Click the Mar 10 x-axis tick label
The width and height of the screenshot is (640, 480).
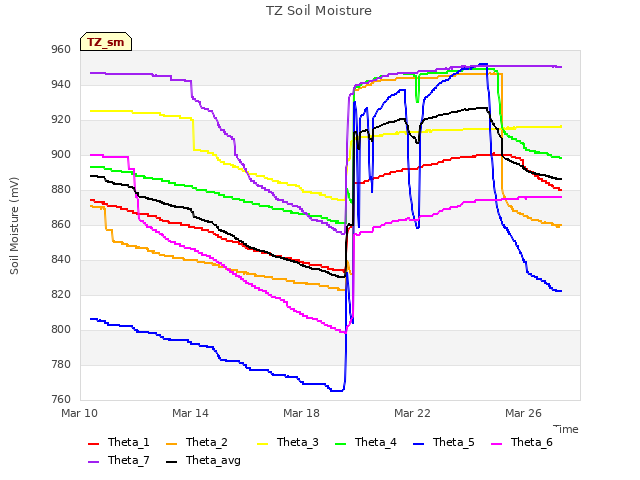coord(80,413)
